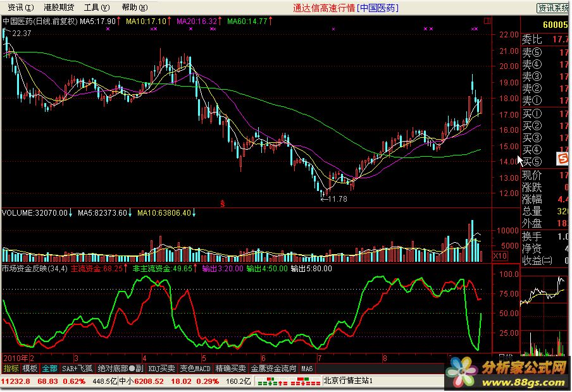Viewport: 572px width, 392px height.
Task: Click the 外盘 row
Action: point(545,224)
